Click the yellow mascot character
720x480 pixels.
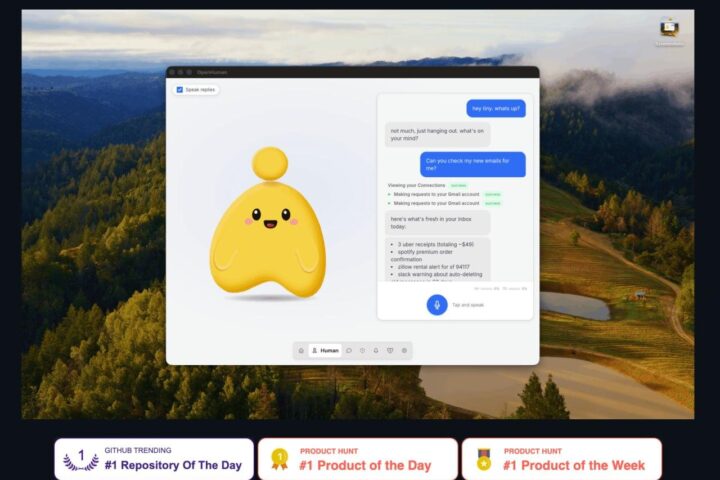coord(268,224)
